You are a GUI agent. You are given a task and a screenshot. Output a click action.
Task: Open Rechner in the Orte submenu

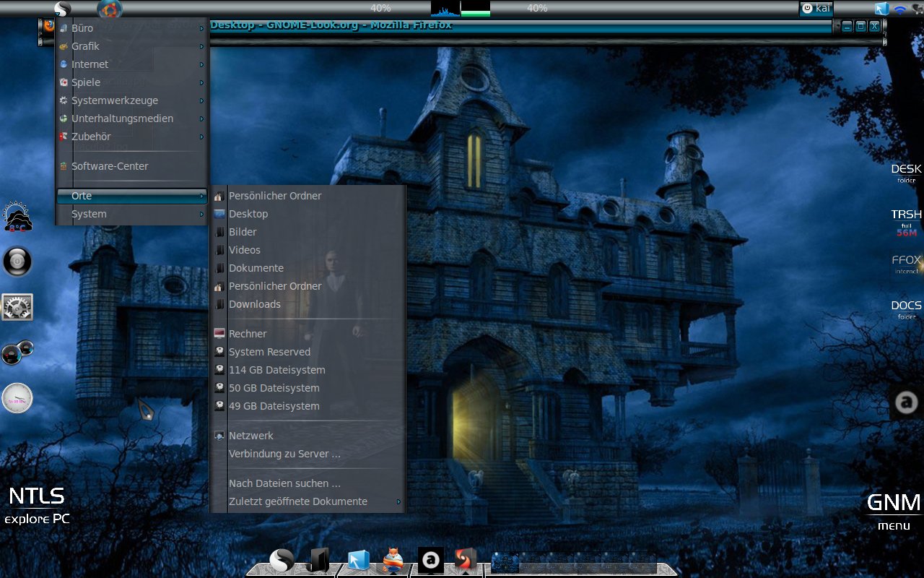point(308,334)
